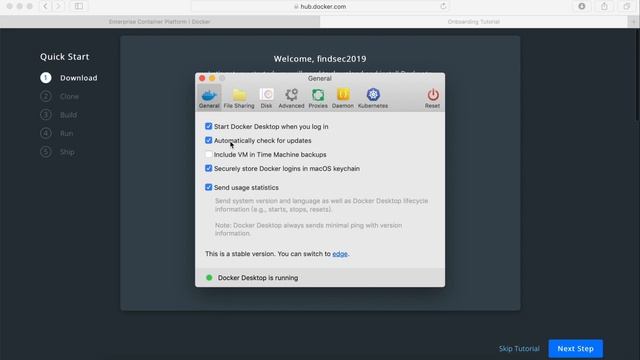Add a new Safari tab
Screen dimensions: 640x360
[x=633, y=22]
